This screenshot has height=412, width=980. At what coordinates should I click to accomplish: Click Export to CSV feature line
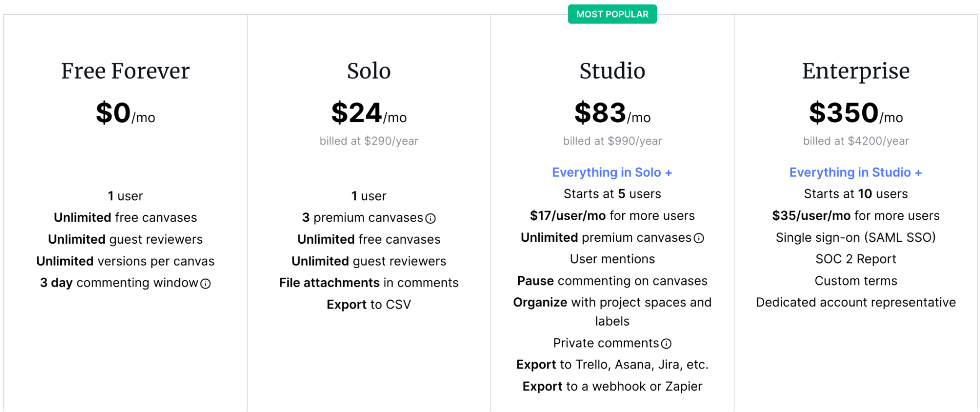(x=369, y=305)
